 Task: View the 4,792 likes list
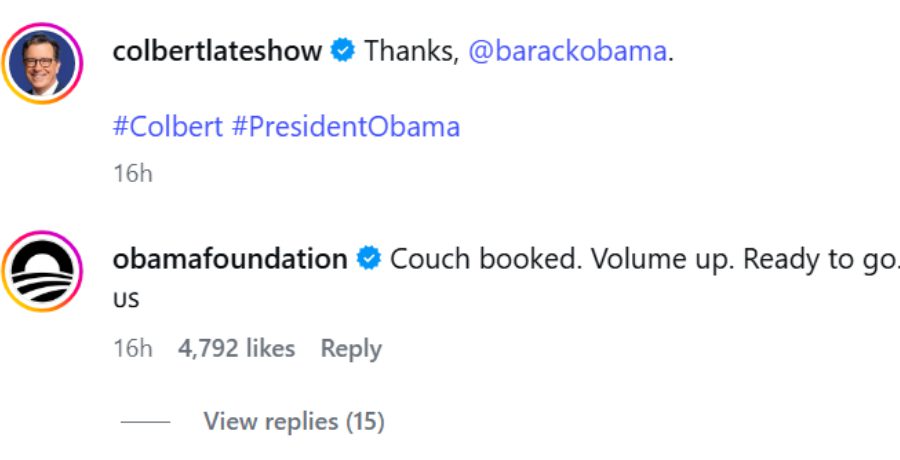236,348
